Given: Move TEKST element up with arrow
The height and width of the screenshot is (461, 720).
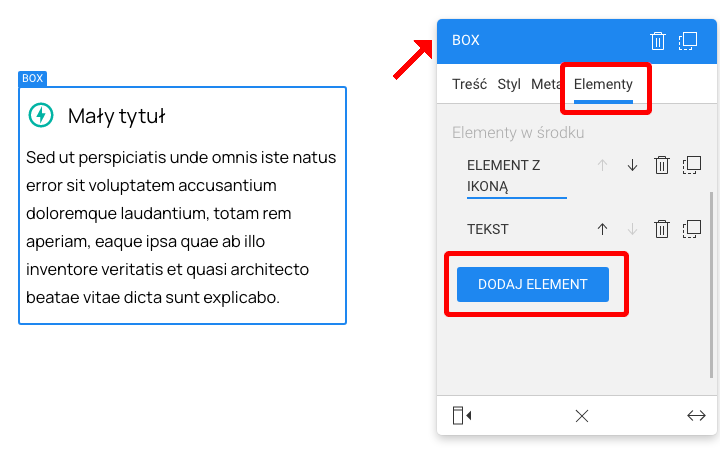Looking at the screenshot, I should tap(602, 229).
